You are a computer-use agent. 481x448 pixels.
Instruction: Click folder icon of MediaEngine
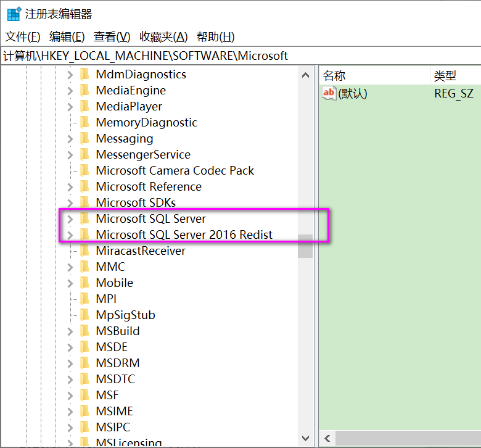point(84,90)
